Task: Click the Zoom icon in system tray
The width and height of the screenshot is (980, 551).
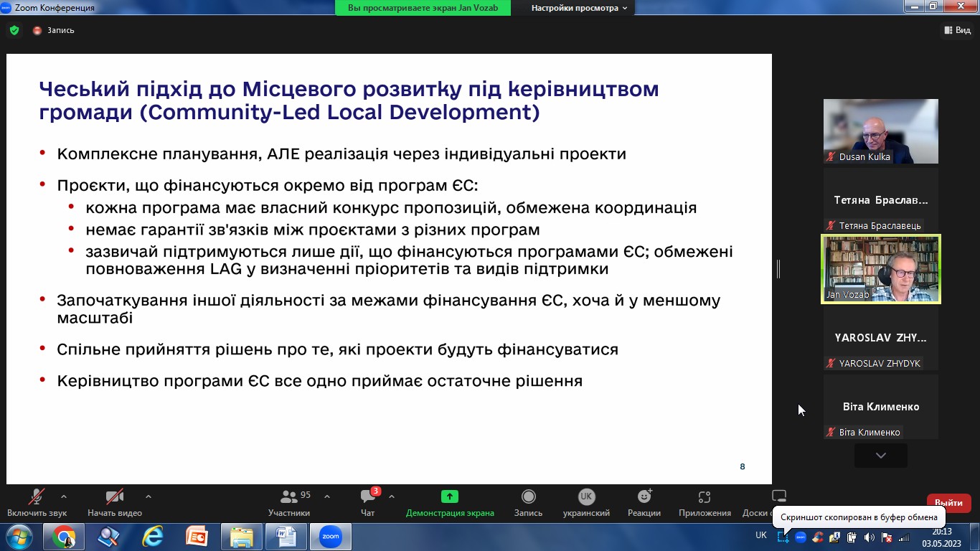Action: point(801,537)
